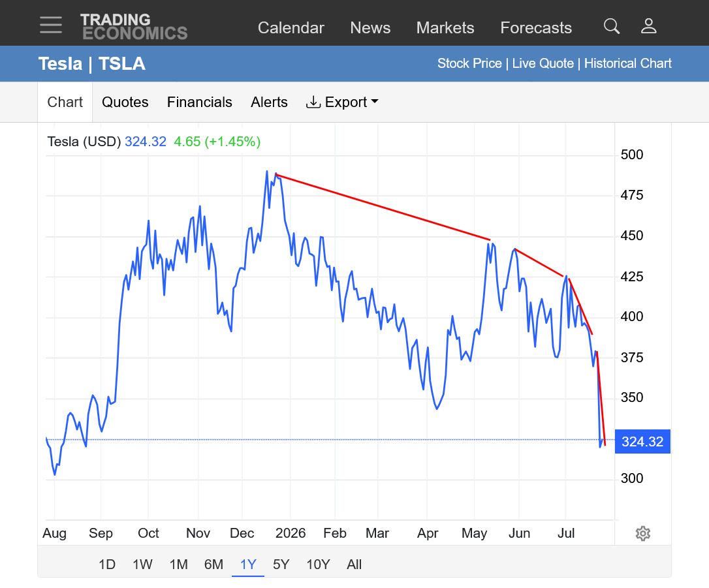This screenshot has width=709, height=588.
Task: Select the 6M time range
Action: tap(213, 565)
